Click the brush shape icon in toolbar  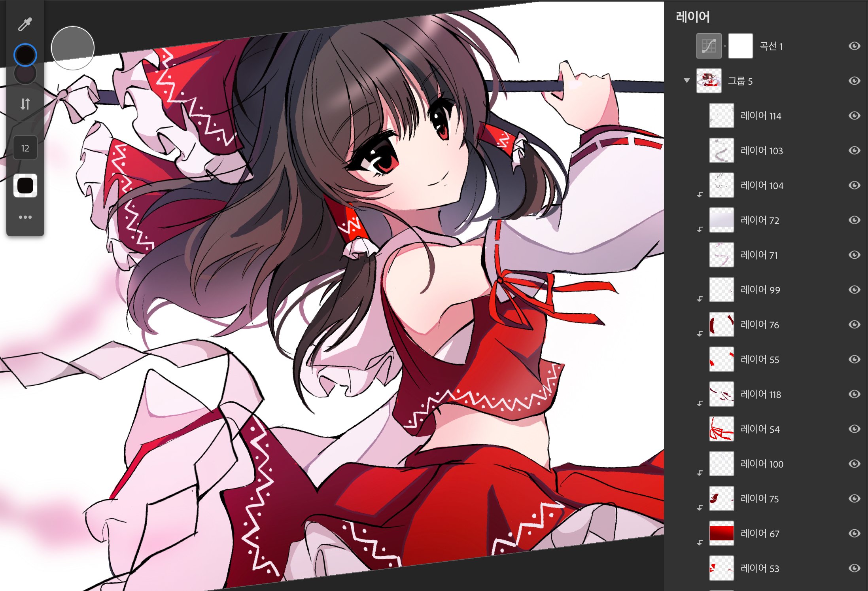click(x=25, y=186)
